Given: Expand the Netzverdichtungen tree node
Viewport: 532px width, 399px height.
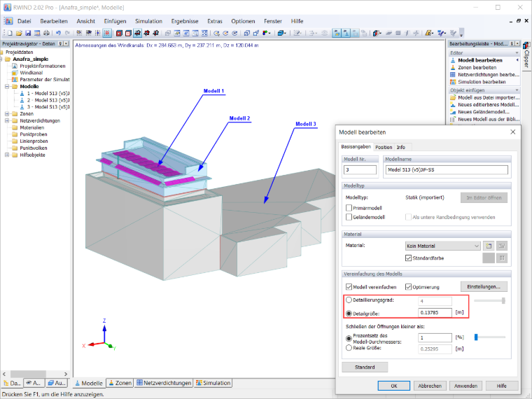Looking at the screenshot, I should tap(7, 121).
